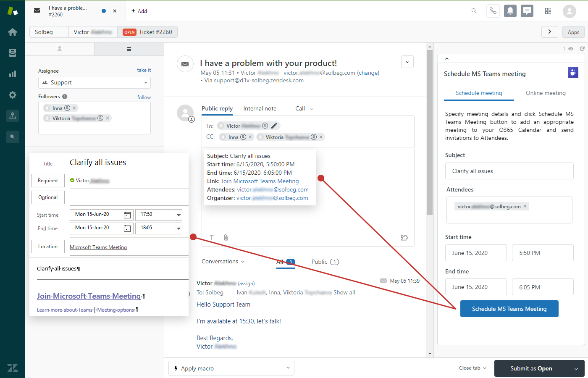Viewport: 588px width, 378px height.
Task: Click the Ticket #2260 breadcrumb tab
Action: pyautogui.click(x=147, y=32)
